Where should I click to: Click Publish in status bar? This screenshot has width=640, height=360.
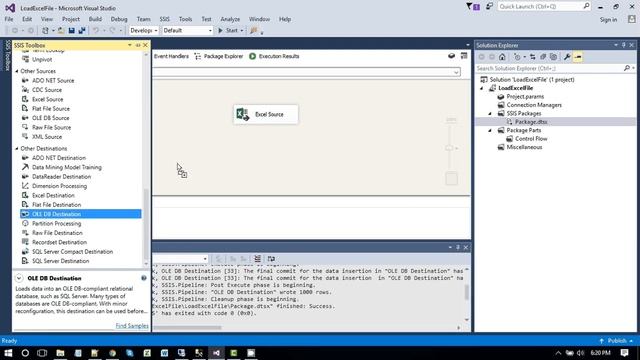617,340
